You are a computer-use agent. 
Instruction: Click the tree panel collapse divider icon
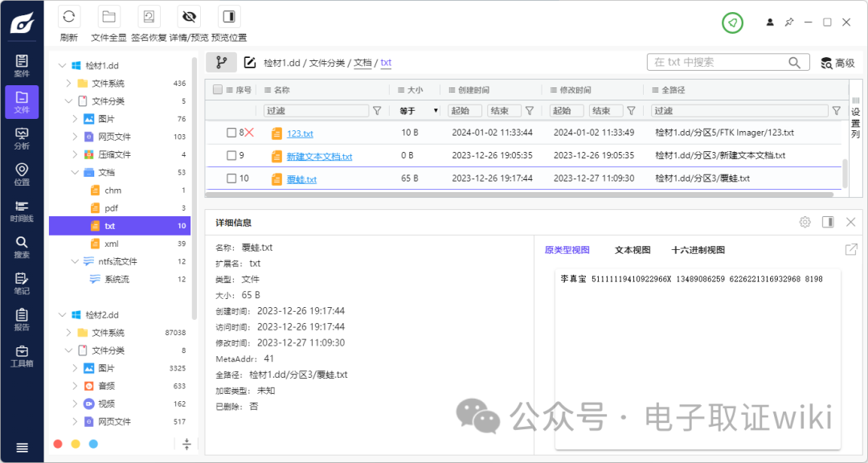pos(186,444)
